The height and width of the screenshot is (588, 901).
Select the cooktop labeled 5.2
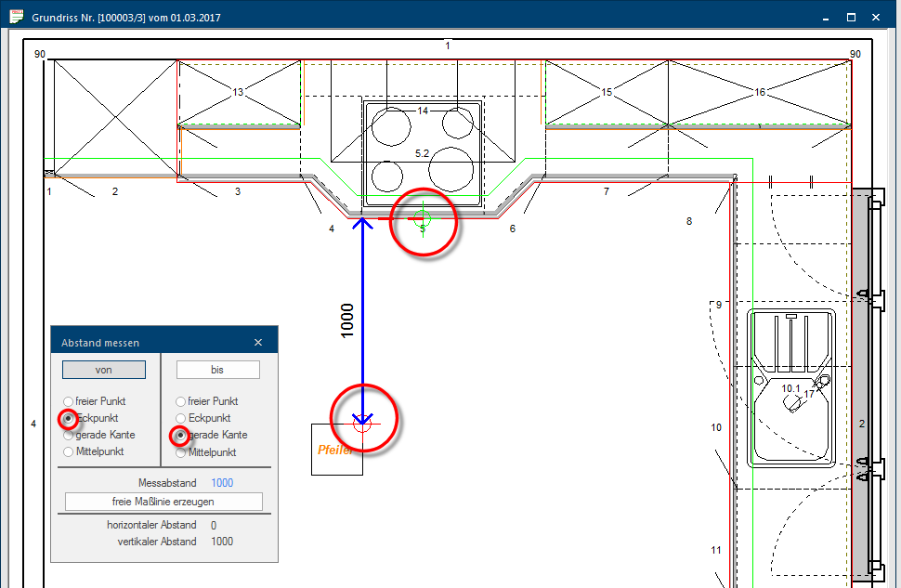pyautogui.click(x=423, y=153)
